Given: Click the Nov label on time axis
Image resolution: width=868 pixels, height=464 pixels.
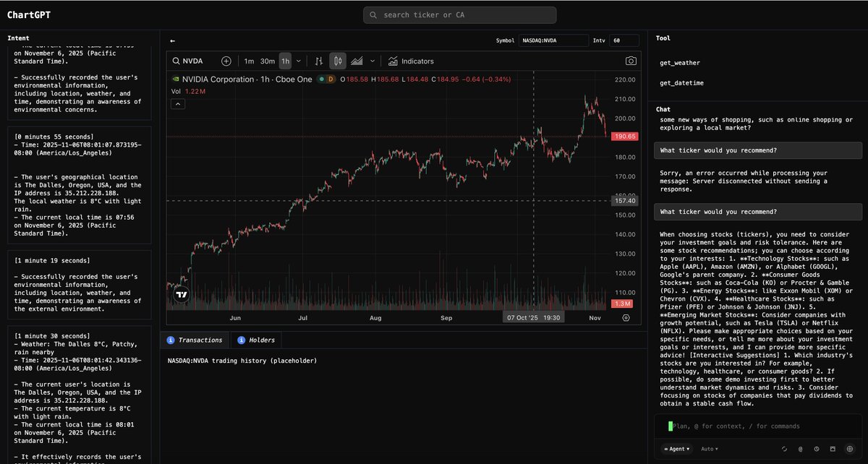Looking at the screenshot, I should [x=595, y=318].
